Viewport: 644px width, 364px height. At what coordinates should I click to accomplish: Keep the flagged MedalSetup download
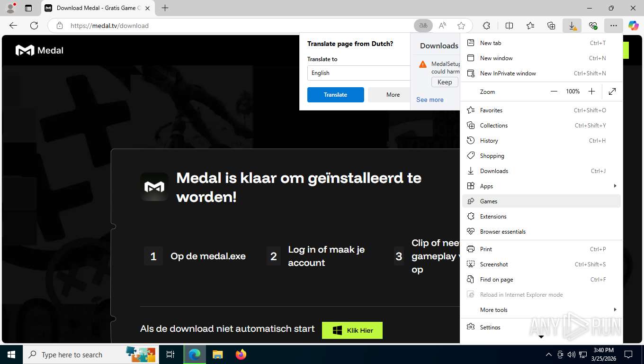pyautogui.click(x=445, y=82)
